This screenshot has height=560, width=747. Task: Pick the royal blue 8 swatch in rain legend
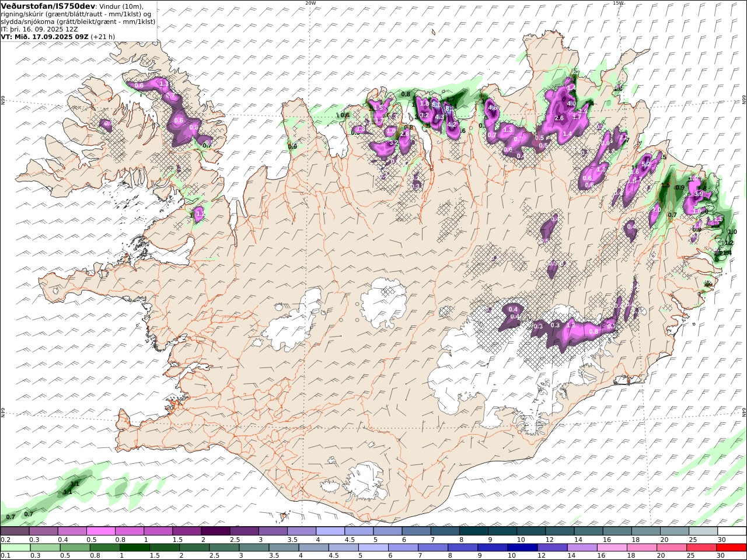pyautogui.click(x=463, y=548)
